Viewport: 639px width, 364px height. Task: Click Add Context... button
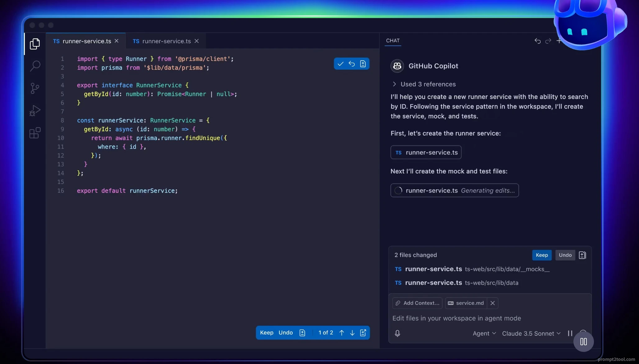tap(417, 303)
